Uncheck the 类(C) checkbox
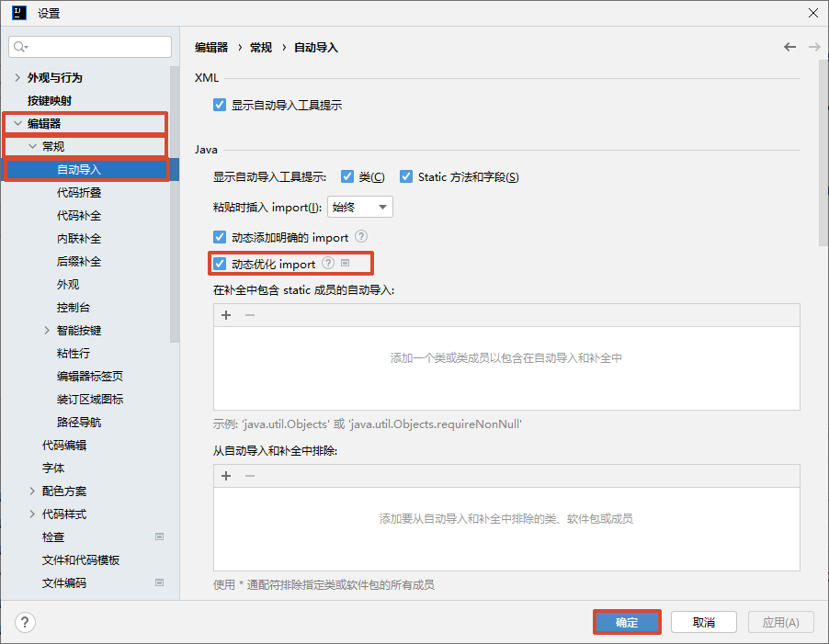The width and height of the screenshot is (829, 644). point(347,176)
